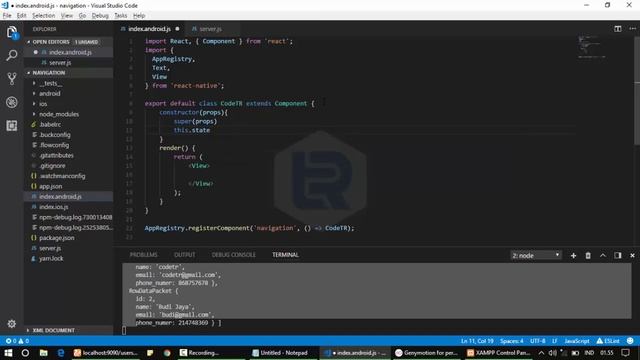Click the feedback smiley in status bar
This screenshot has width=640, height=360.
click(630, 341)
